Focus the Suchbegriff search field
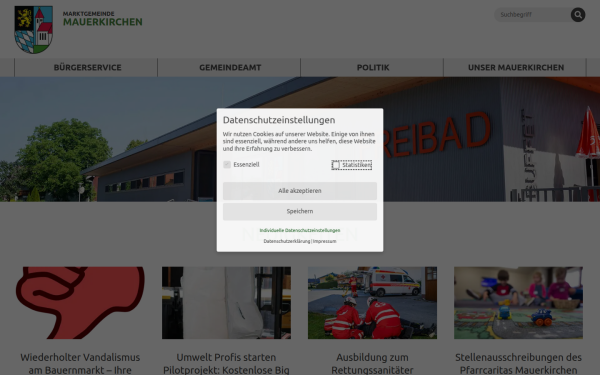 [533, 15]
